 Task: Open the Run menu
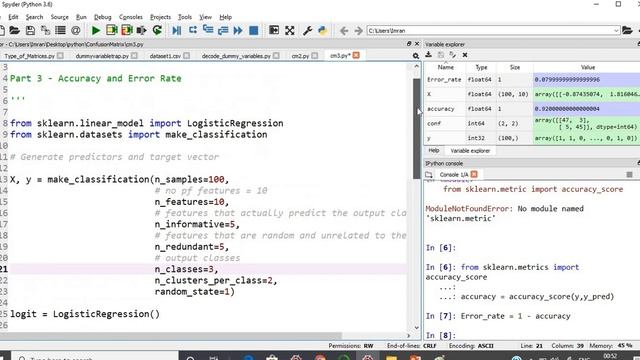pyautogui.click(x=81, y=17)
